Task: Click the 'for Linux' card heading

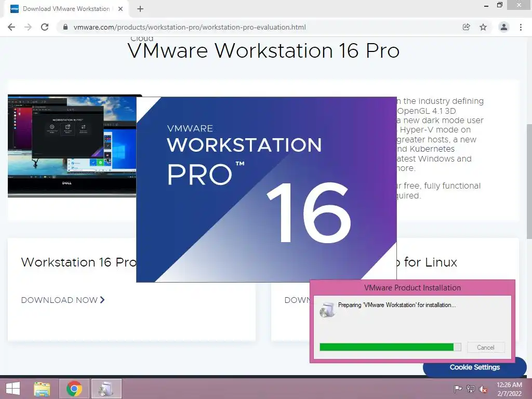Action: point(430,262)
